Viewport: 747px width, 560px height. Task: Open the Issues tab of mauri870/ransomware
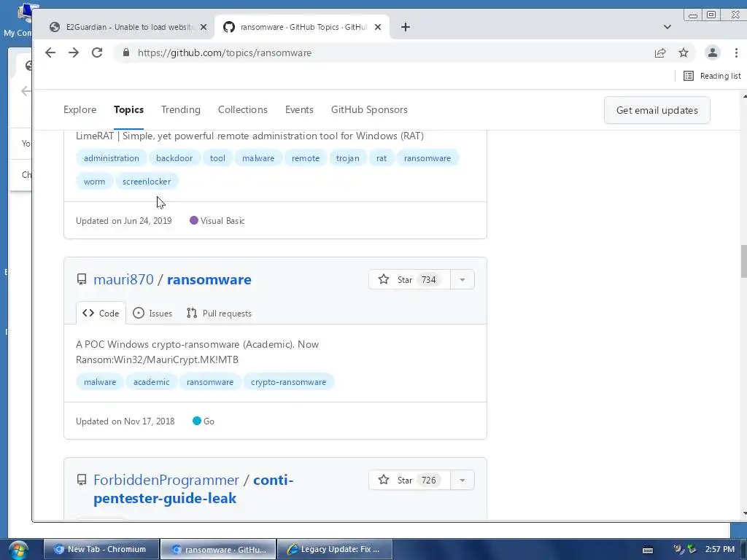click(x=152, y=314)
